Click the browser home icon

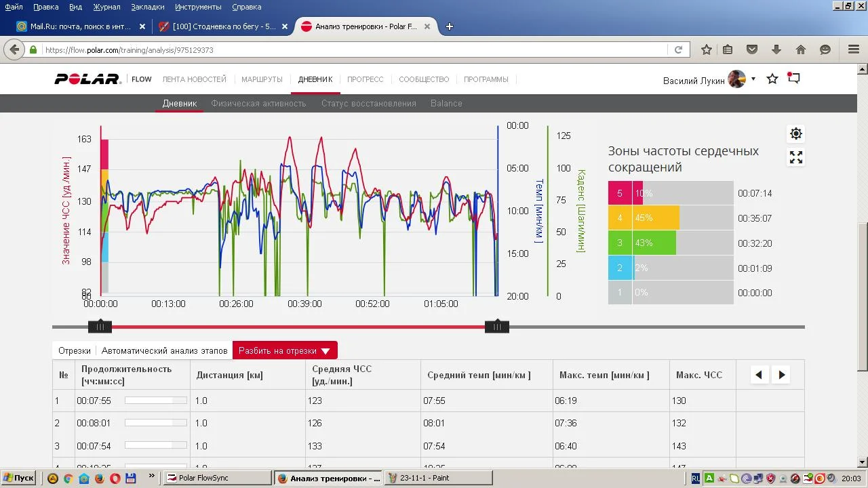[801, 49]
